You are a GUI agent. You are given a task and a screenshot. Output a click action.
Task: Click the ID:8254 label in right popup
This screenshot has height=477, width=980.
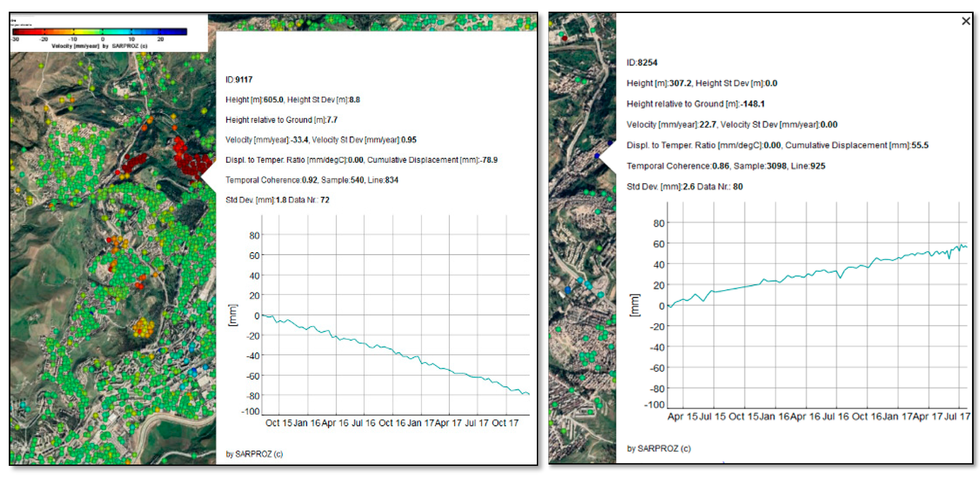(642, 62)
